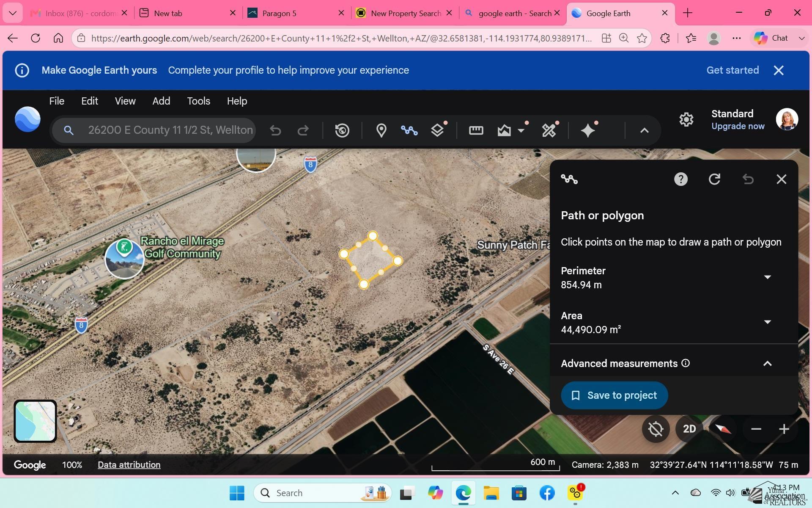812x508 pixels.
Task: Open the image overlay tool
Action: 504,130
